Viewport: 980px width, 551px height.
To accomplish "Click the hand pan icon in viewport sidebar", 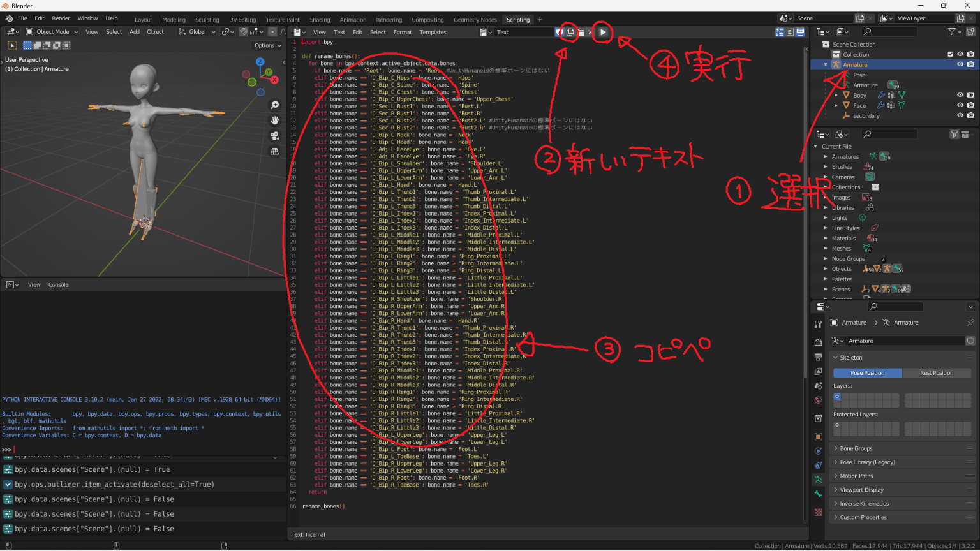I will (x=274, y=120).
